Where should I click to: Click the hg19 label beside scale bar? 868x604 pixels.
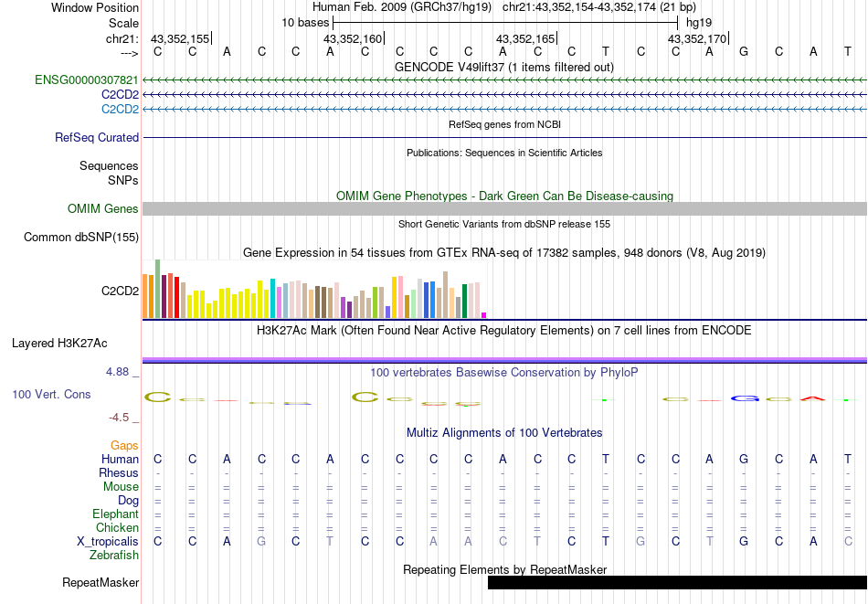(x=699, y=23)
